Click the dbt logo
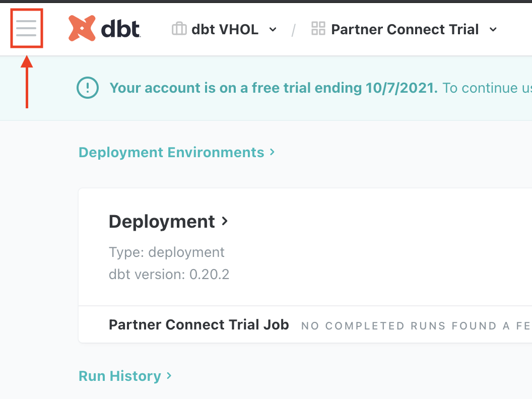This screenshot has height=399, width=532. (x=104, y=28)
